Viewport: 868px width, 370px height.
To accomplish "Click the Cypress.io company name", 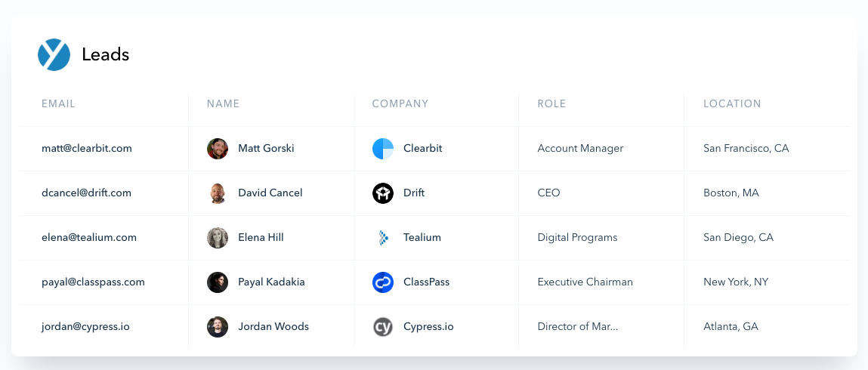I will click(x=428, y=327).
